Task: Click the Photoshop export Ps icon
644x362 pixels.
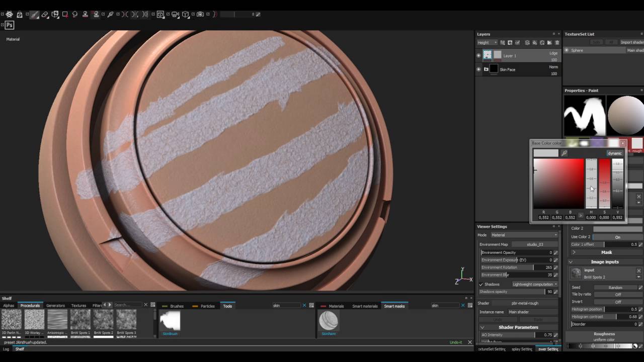Action: [x=10, y=25]
